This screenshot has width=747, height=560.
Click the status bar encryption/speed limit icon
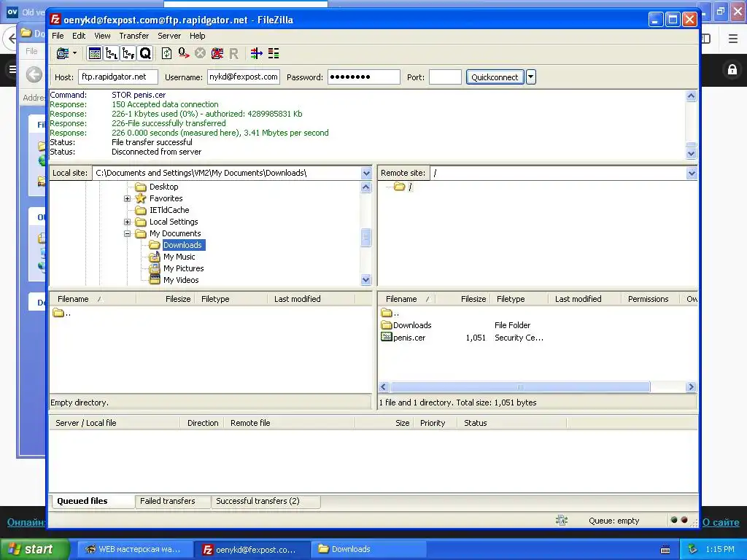[562, 521]
